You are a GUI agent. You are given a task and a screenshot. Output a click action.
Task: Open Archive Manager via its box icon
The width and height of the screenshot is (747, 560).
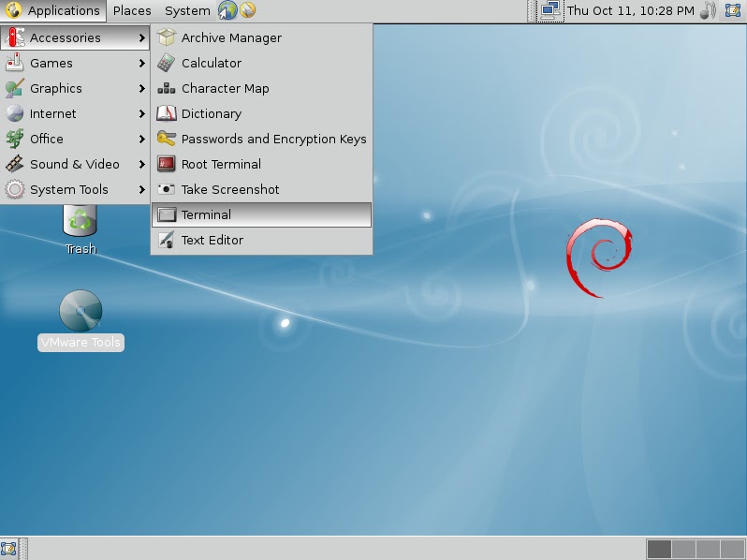click(166, 37)
